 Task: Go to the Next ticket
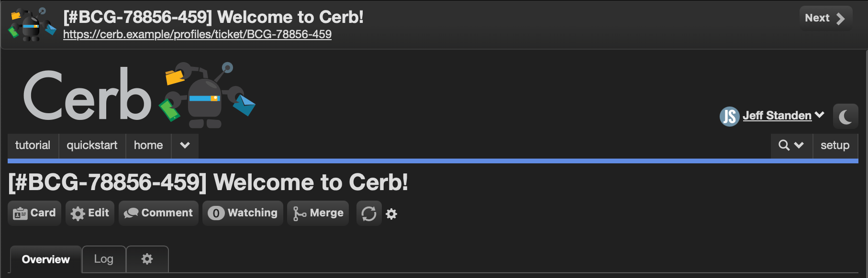[x=825, y=18]
